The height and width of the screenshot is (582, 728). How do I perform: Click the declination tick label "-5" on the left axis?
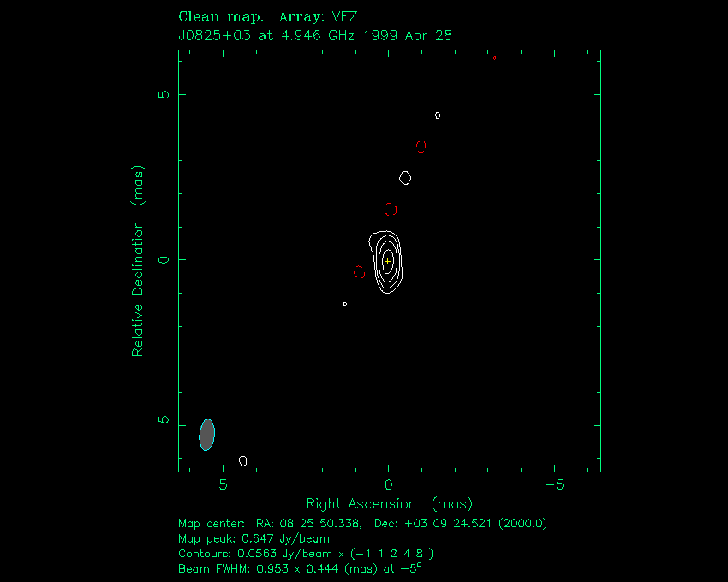click(164, 425)
